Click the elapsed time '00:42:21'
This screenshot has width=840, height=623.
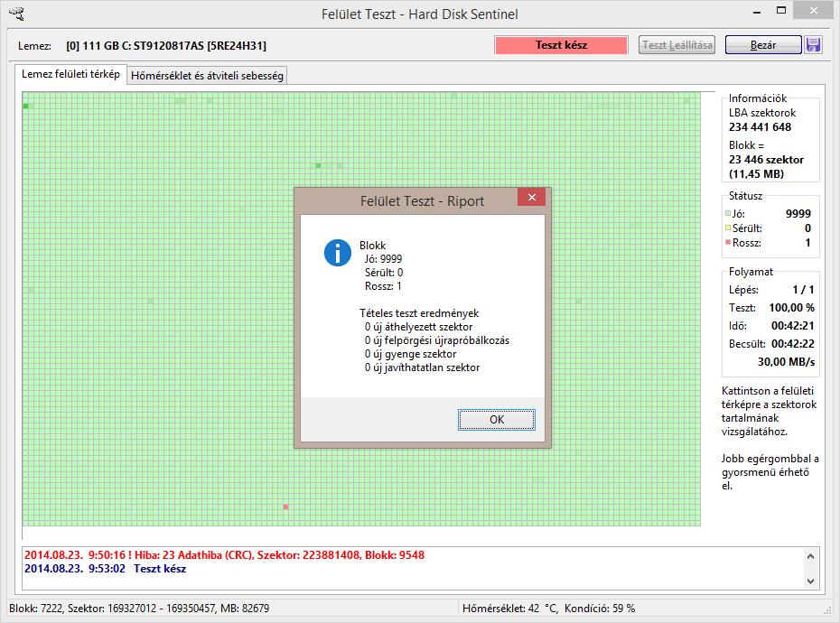click(793, 326)
